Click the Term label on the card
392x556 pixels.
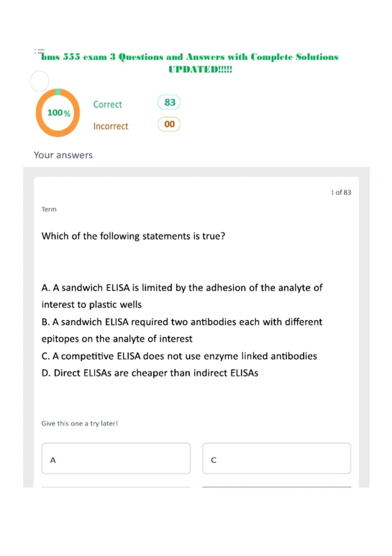pyautogui.click(x=49, y=209)
